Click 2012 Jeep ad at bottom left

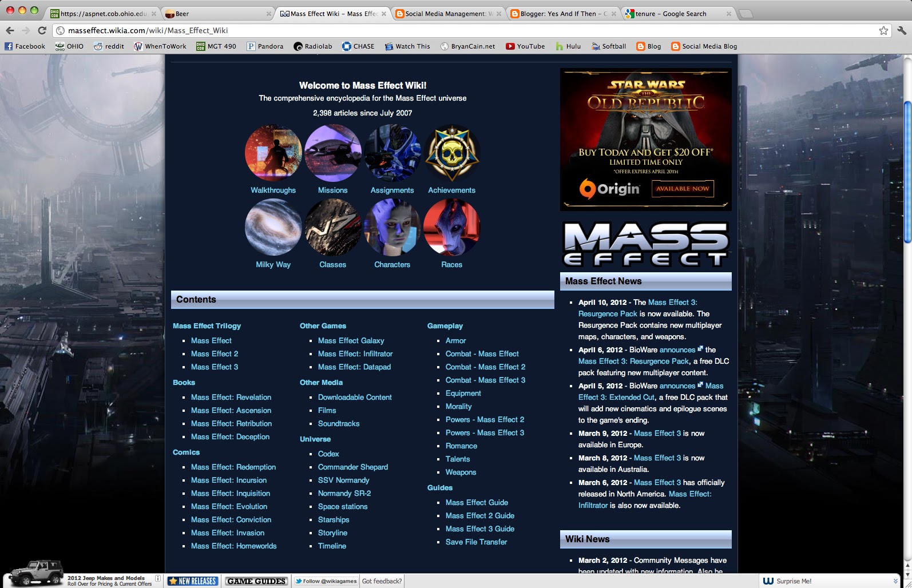click(x=80, y=574)
